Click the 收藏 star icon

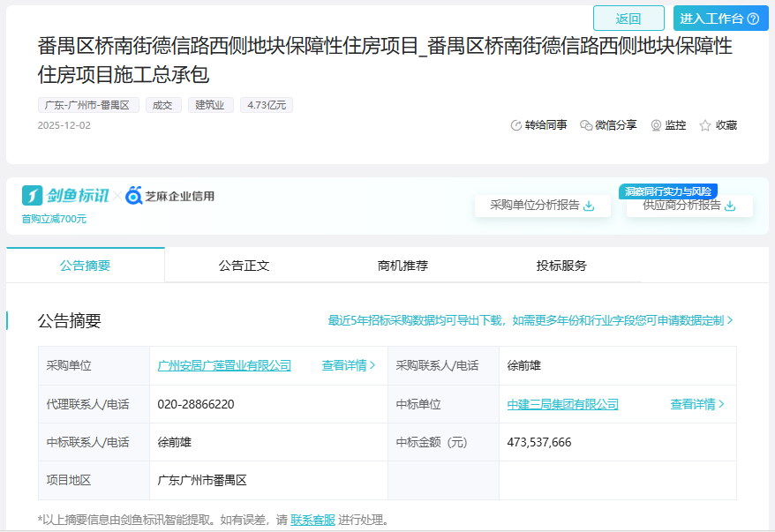click(x=705, y=125)
